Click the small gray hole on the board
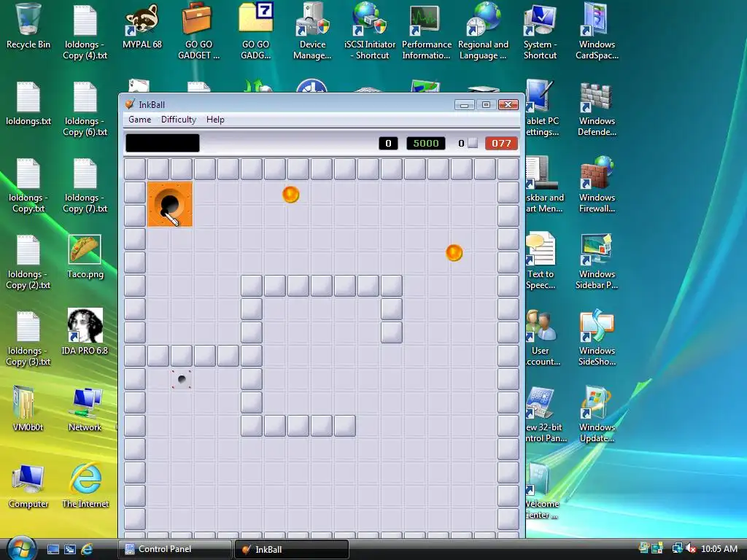747x560 pixels. (182, 379)
